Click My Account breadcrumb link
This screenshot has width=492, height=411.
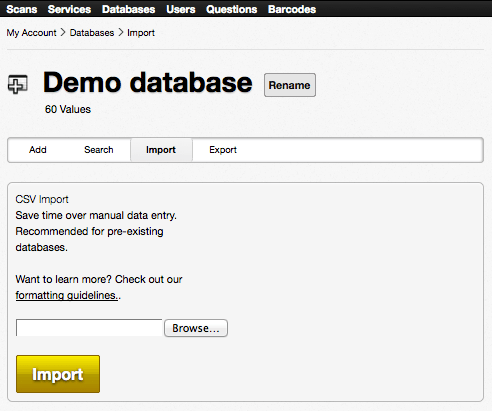point(31,33)
